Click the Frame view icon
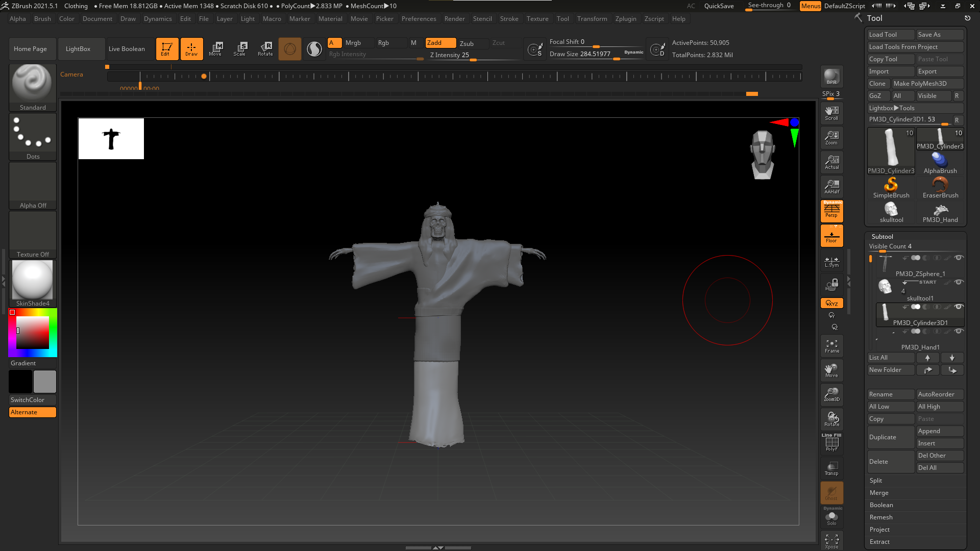The width and height of the screenshot is (980, 551). 831,346
